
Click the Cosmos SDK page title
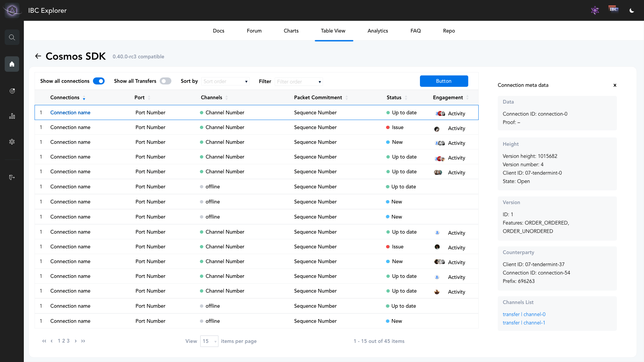pyautogui.click(x=75, y=56)
